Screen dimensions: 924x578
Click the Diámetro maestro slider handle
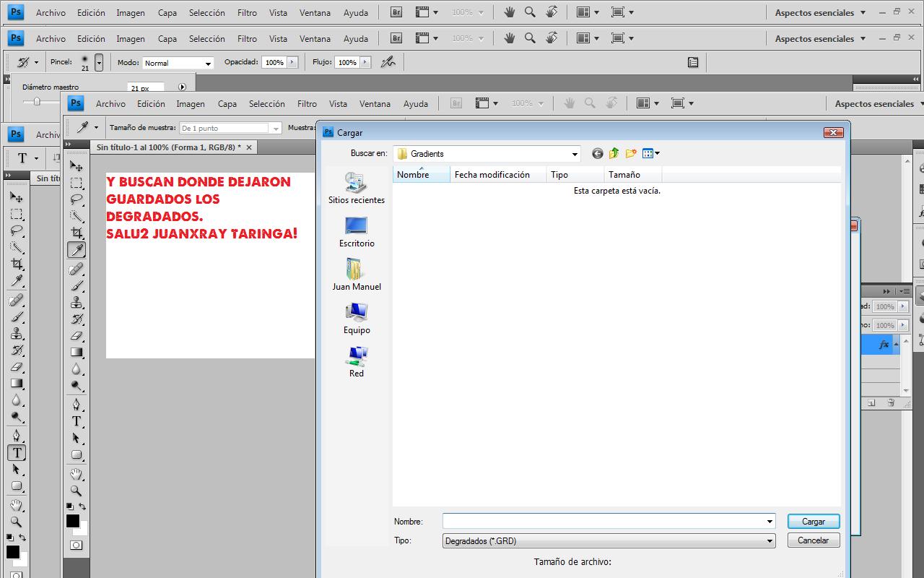coord(37,102)
